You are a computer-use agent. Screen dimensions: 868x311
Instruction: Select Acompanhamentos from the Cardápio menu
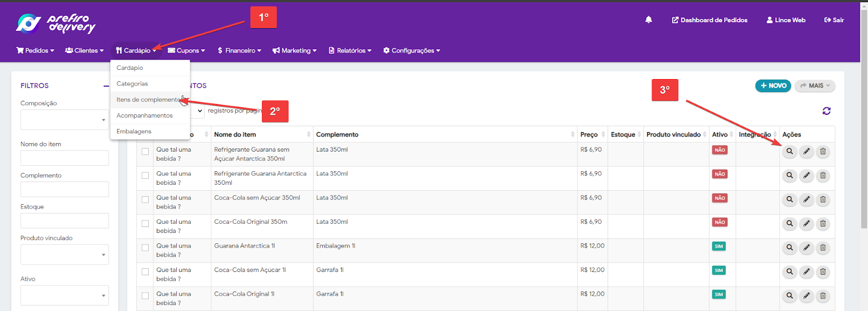pos(144,115)
